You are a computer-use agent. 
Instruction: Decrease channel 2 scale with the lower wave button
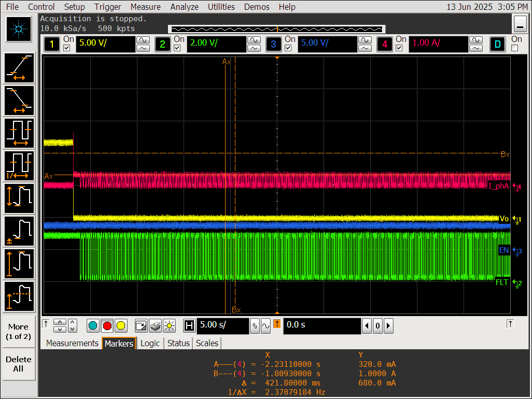(x=254, y=48)
